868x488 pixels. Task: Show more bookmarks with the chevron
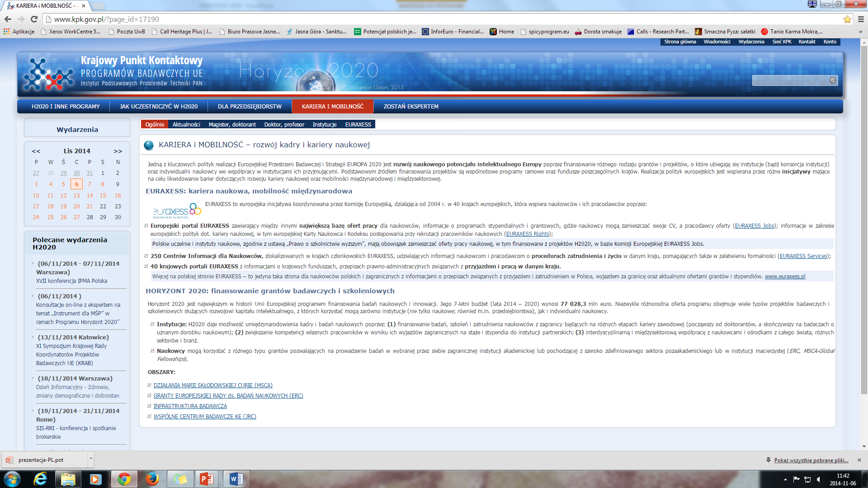pyautogui.click(x=860, y=32)
